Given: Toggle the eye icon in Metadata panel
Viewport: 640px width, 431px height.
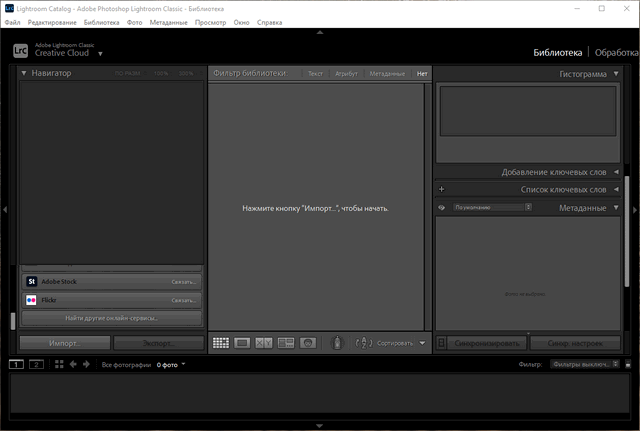Looking at the screenshot, I should click(442, 208).
